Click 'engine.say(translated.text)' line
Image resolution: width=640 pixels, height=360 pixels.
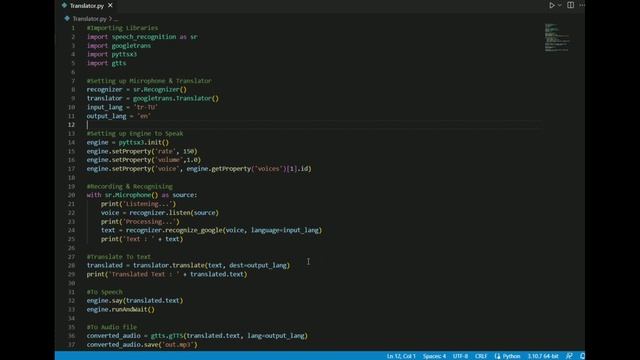pyautogui.click(x=135, y=300)
